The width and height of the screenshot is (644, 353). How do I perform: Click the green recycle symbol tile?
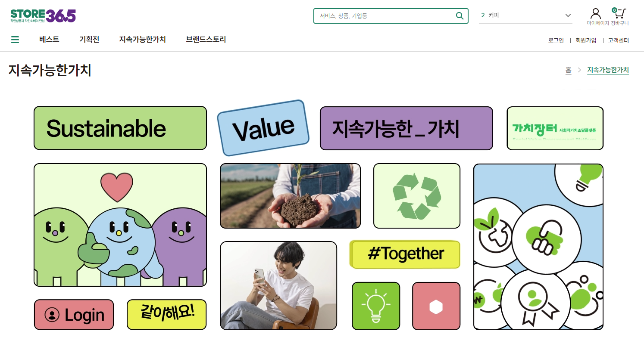(417, 196)
